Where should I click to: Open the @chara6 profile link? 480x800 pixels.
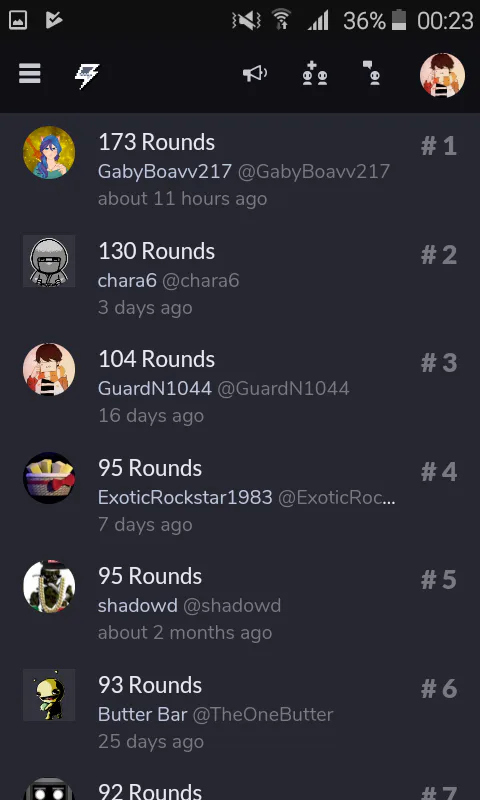coord(200,281)
